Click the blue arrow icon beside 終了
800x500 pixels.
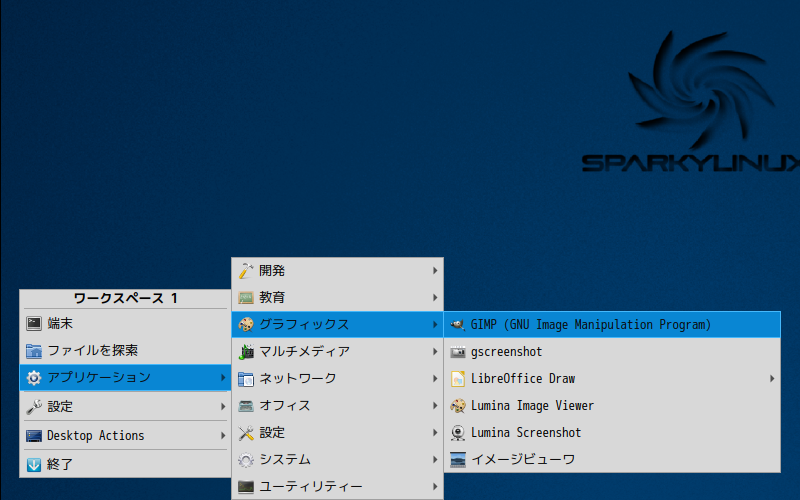[34, 464]
